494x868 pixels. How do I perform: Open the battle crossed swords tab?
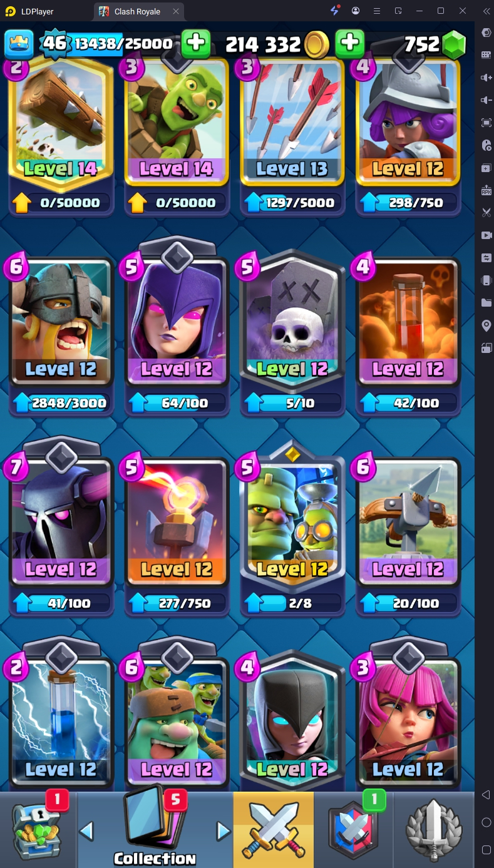(x=274, y=830)
